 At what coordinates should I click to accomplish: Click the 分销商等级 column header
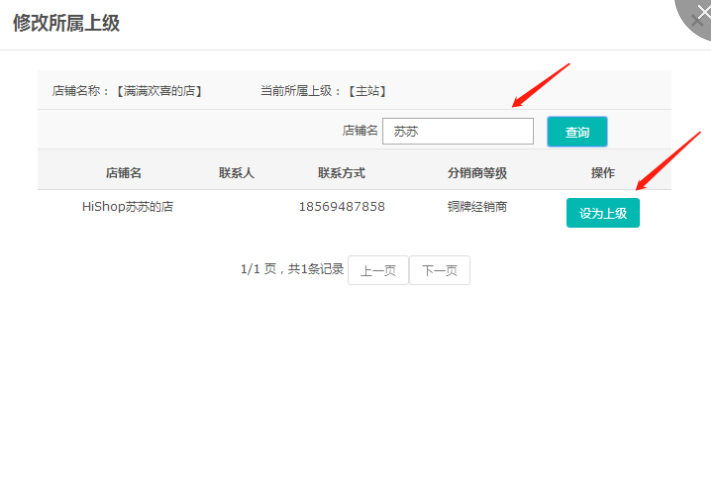tap(477, 173)
